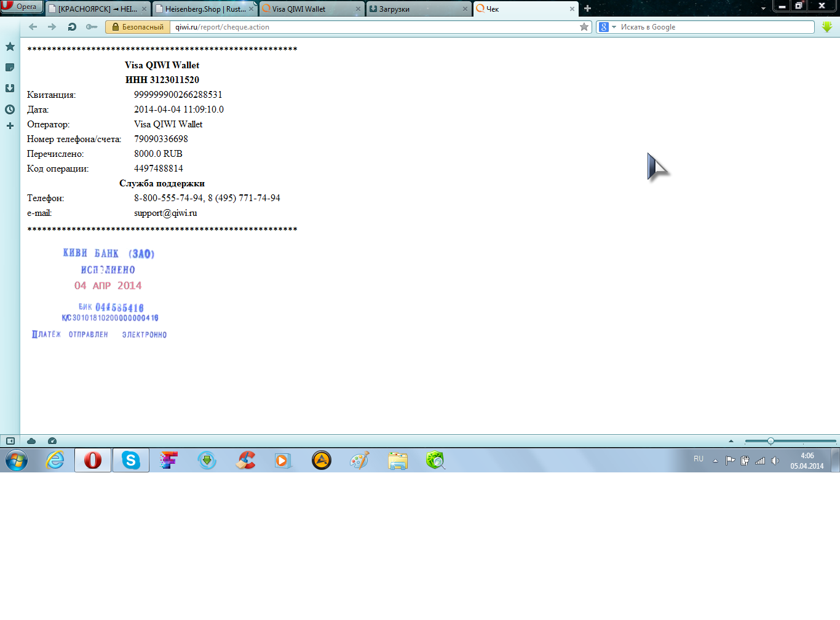The height and width of the screenshot is (620, 840).
Task: Launch Internet Explorer from taskbar
Action: pos(55,460)
